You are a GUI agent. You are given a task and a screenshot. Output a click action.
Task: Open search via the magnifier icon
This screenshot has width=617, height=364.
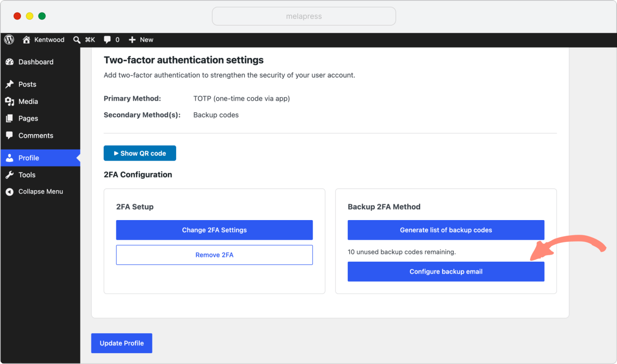(77, 40)
